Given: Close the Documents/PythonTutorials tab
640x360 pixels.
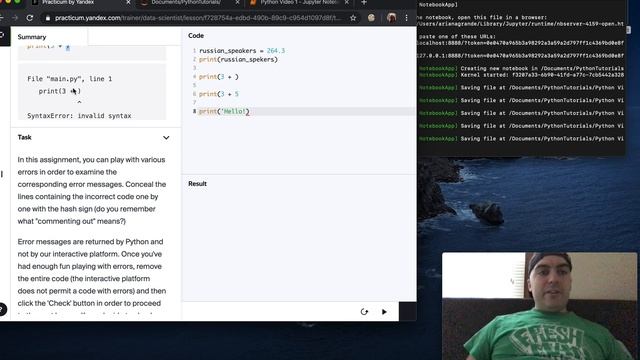Looking at the screenshot, I should point(238,2).
